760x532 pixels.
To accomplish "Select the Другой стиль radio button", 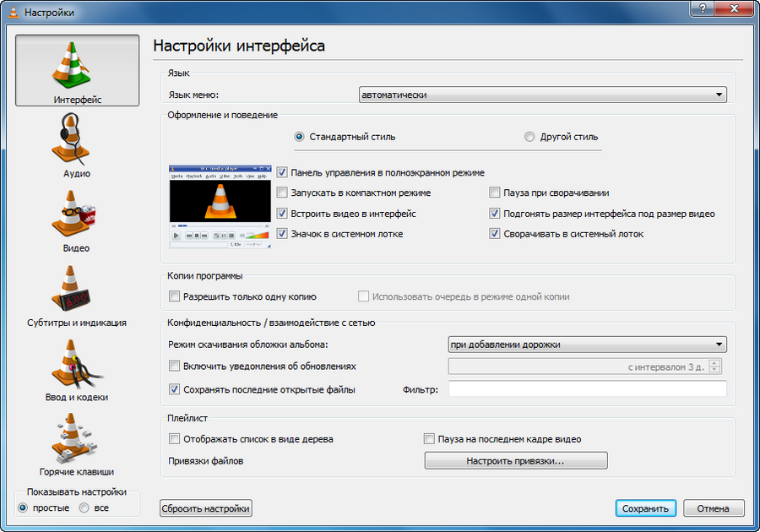I will 529,137.
